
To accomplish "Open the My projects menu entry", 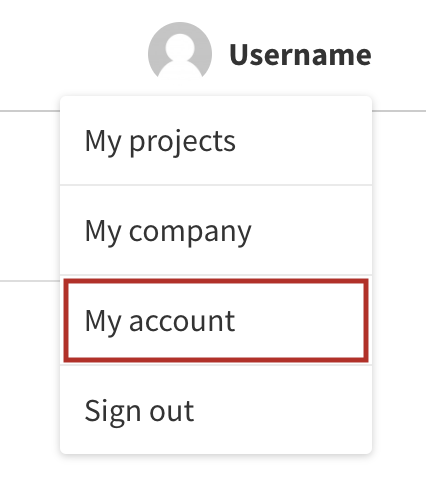I will click(216, 140).
